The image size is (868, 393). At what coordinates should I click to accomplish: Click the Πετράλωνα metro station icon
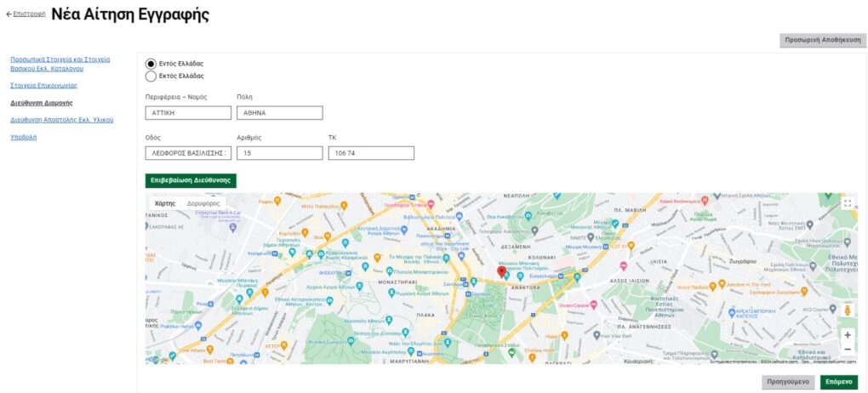pyautogui.click(x=259, y=353)
